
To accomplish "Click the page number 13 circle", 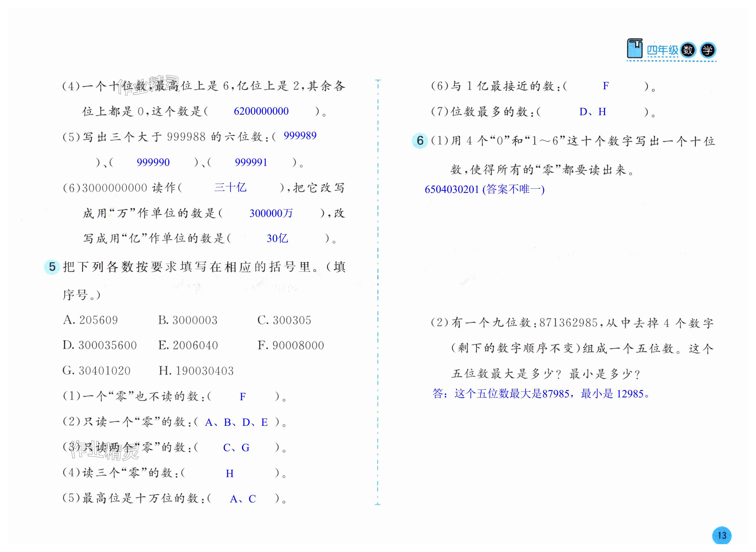I will [x=722, y=535].
